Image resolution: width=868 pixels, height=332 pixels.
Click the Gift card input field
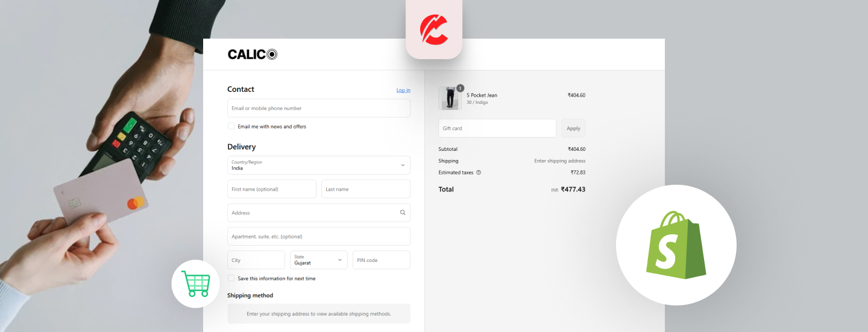497,128
